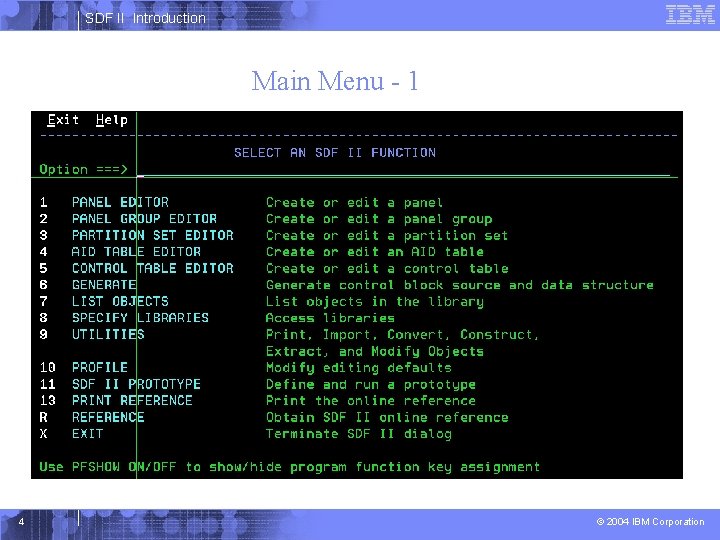
Task: Select GENERATE menu entry
Action: pyautogui.click(x=104, y=285)
